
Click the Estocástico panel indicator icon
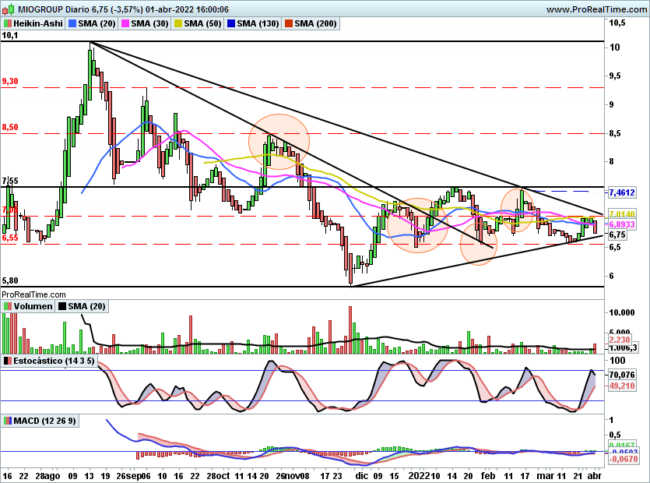click(x=8, y=358)
